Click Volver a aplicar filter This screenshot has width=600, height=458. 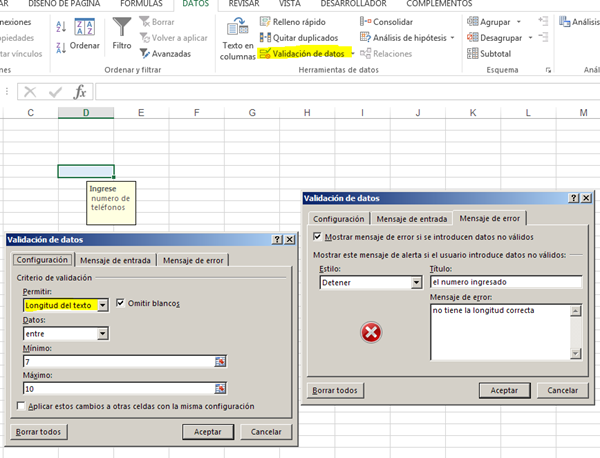pyautogui.click(x=173, y=38)
